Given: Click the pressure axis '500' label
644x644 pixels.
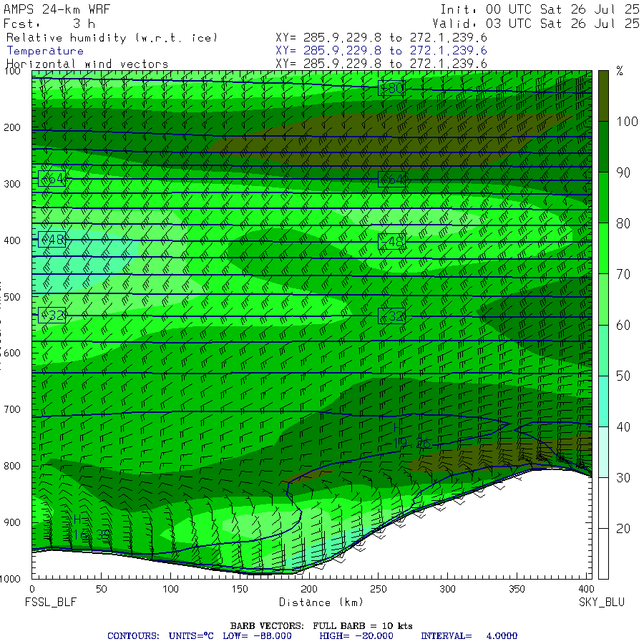Looking at the screenshot, I should 12,296.
